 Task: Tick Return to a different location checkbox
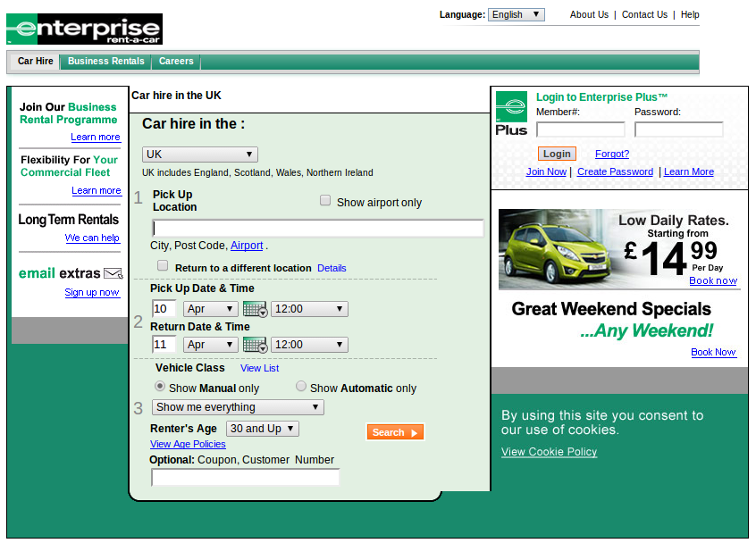click(x=163, y=266)
